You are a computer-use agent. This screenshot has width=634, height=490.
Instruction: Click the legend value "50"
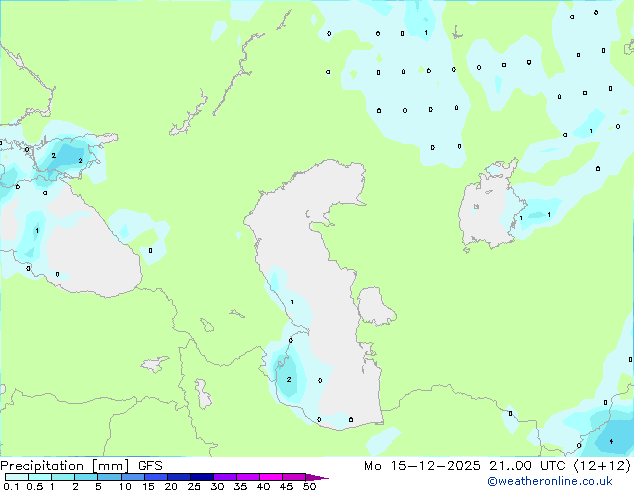310,486
